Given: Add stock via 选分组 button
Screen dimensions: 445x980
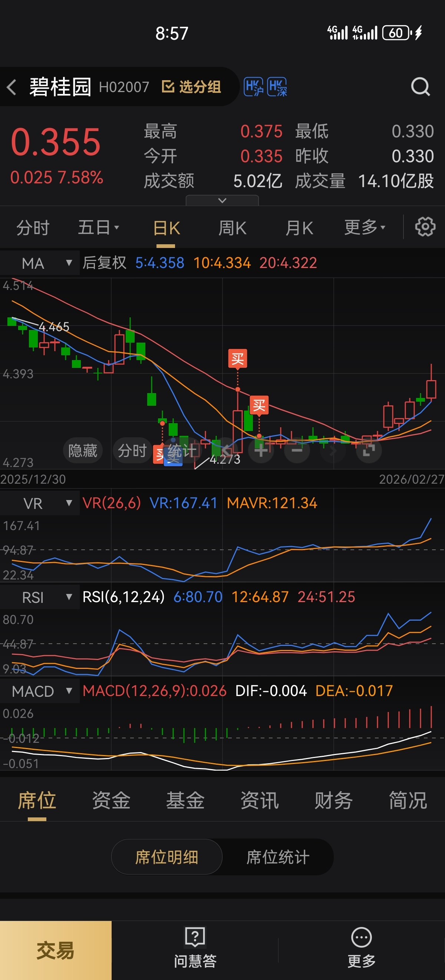Looking at the screenshot, I should (x=191, y=87).
